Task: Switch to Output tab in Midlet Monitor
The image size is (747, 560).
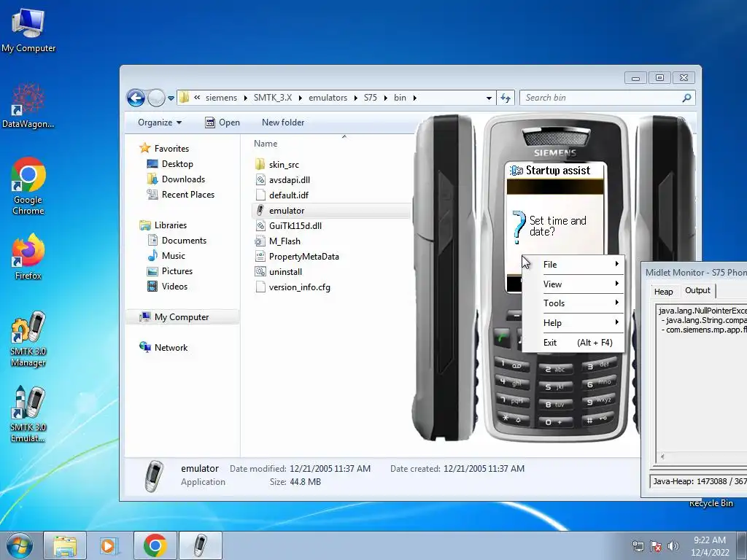Action: [697, 290]
